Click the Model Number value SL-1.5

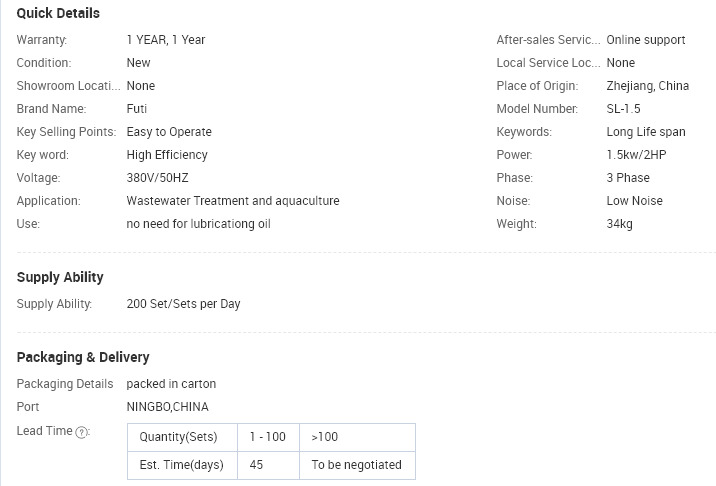pos(623,109)
